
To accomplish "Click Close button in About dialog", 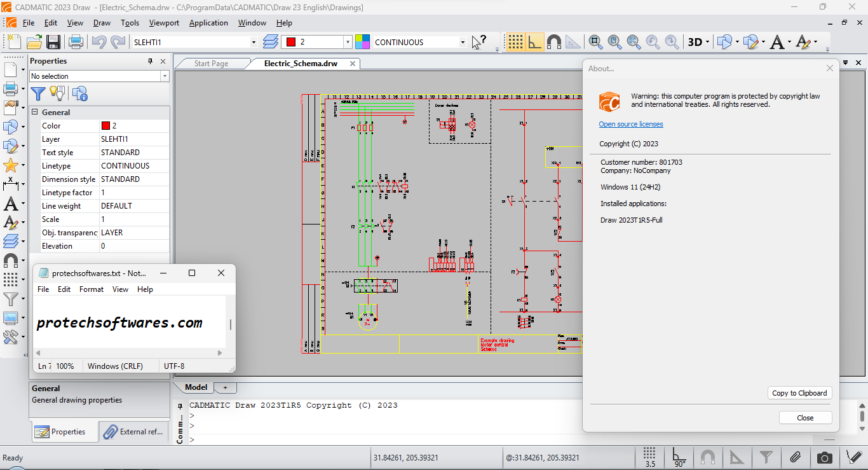I will [805, 417].
